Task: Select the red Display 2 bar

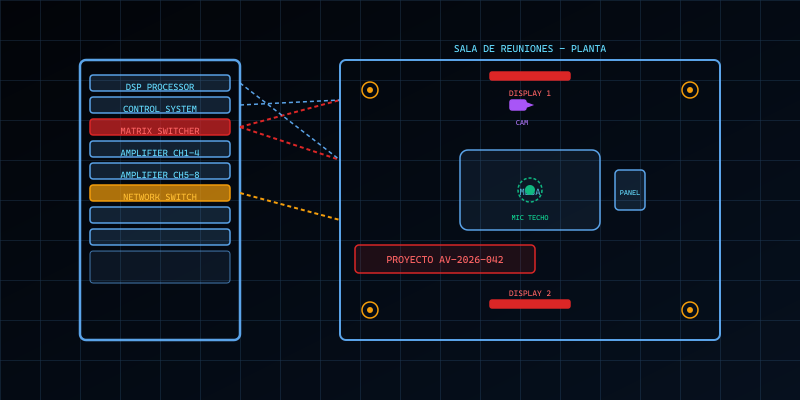Action: [530, 304]
